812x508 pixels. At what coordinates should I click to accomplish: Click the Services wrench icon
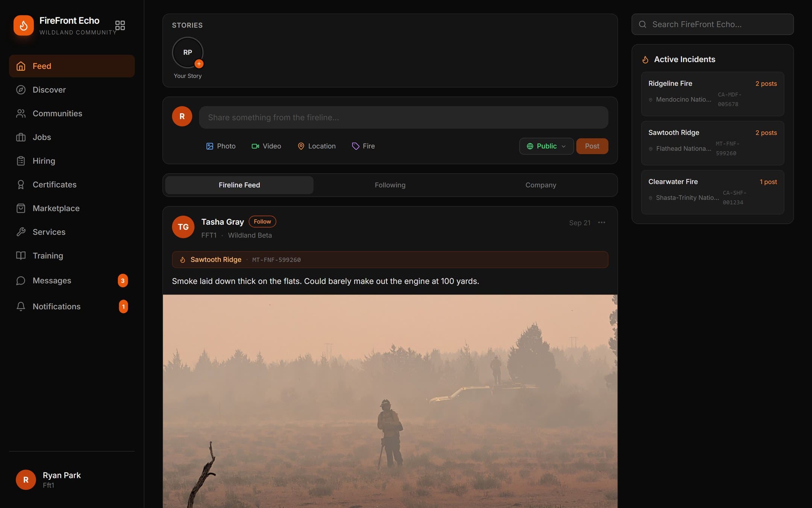[21, 232]
